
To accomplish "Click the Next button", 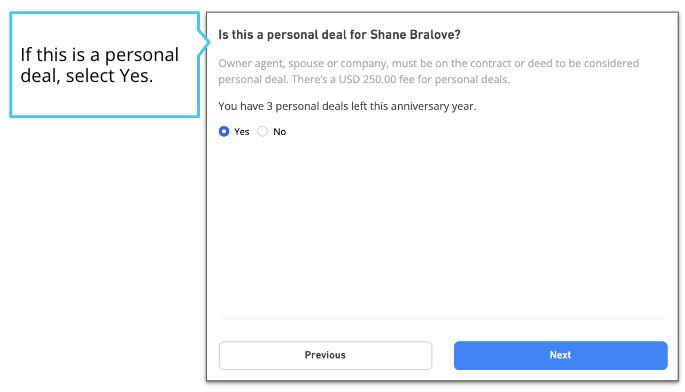I will (560, 355).
